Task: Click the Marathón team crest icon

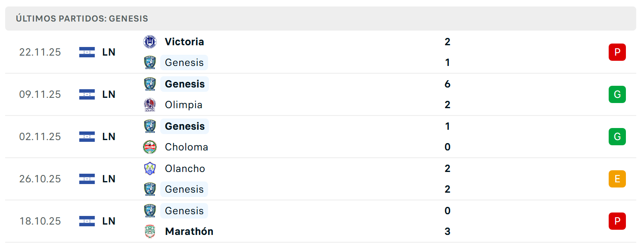Action: point(149,231)
